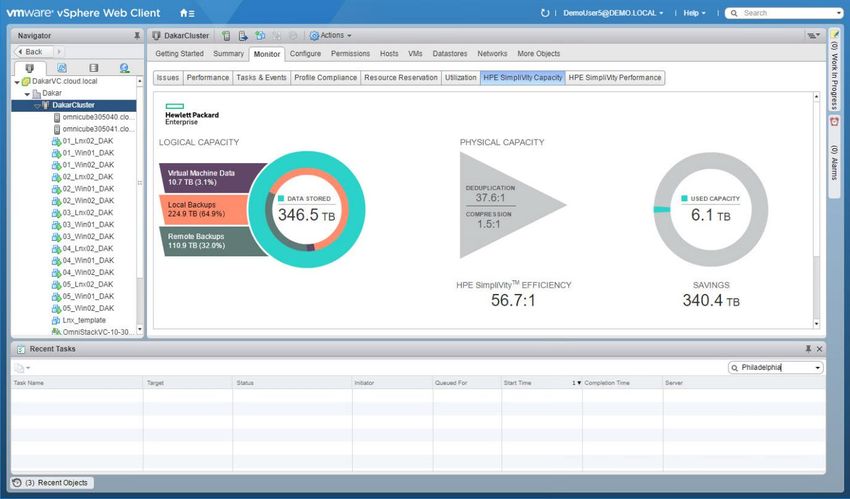This screenshot has width=850, height=499.
Task: Collapse the DakarVC.cloud.local tree node
Action: pyautogui.click(x=17, y=82)
